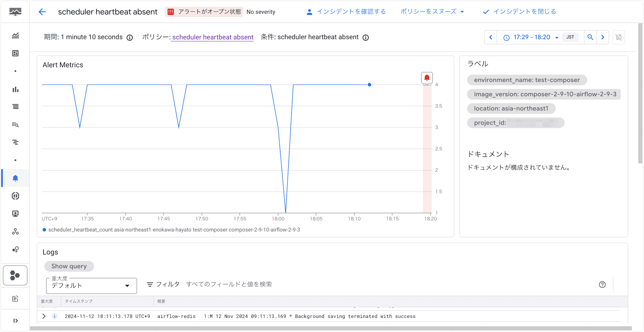This screenshot has width=644, height=332.
Task: Shift time range backward
Action: click(x=491, y=37)
